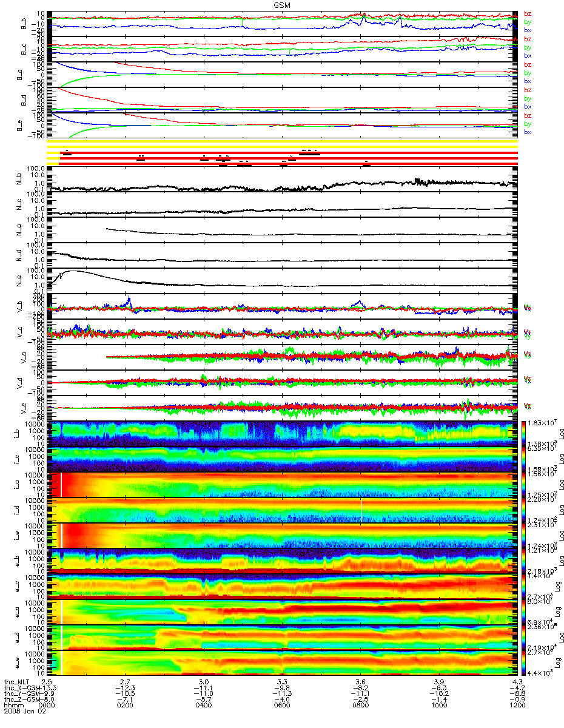Click the B_c axis label

[x=24, y=49]
